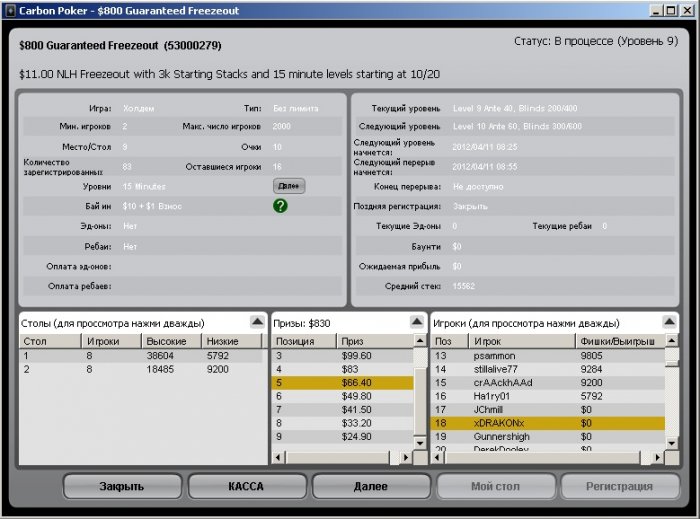Viewport: 700px width, 519px height.
Task: Select player psammon in players list
Action: click(x=548, y=356)
